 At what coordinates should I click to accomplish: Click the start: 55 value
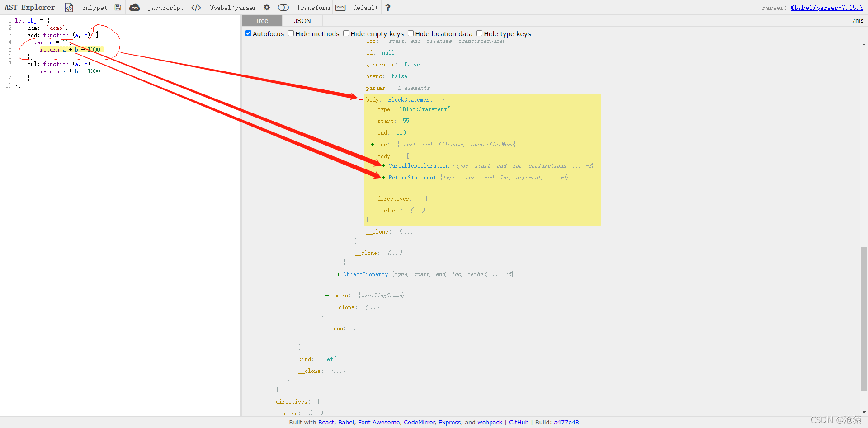click(x=406, y=121)
